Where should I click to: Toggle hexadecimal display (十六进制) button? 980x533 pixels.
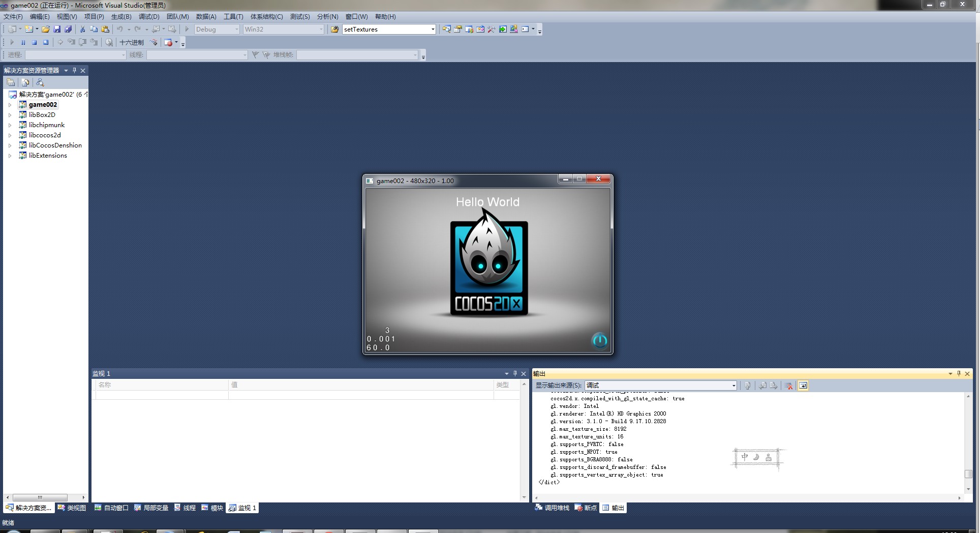click(132, 42)
